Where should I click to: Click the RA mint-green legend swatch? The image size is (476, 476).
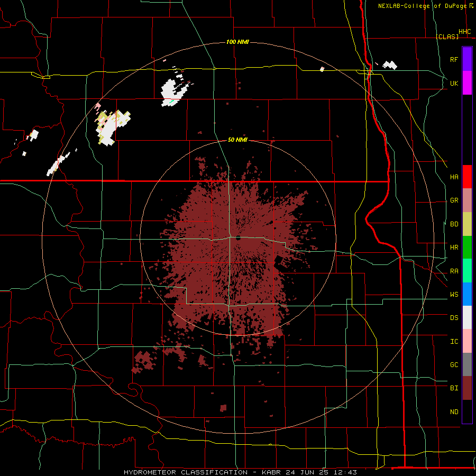pyautogui.click(x=467, y=271)
